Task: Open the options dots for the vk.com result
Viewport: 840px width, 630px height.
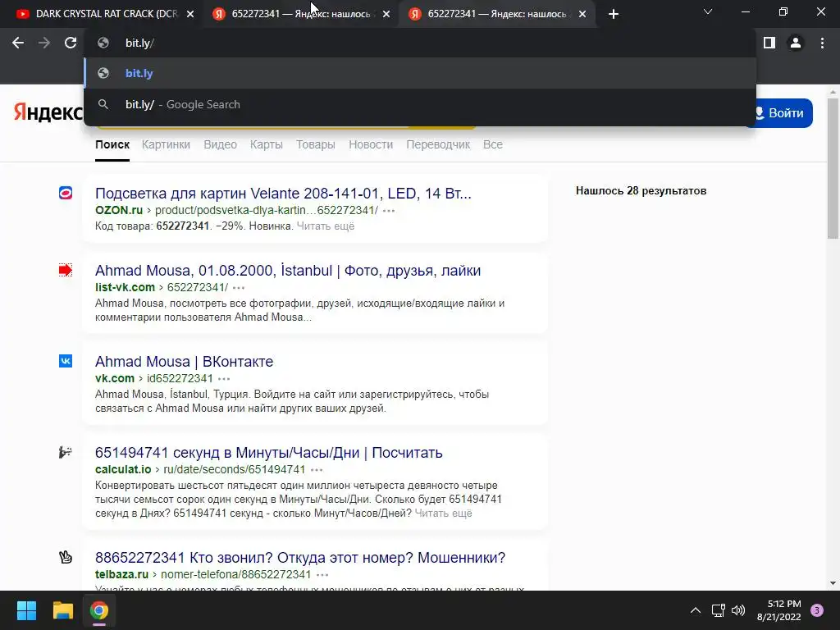Action: (x=224, y=379)
